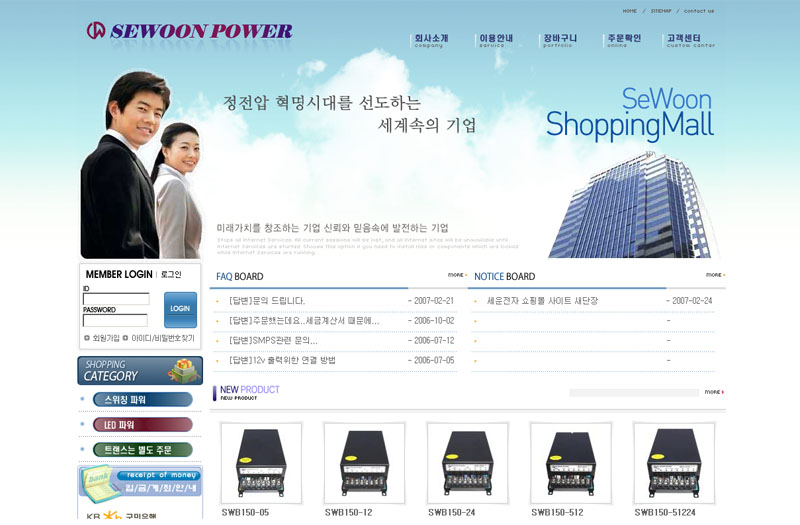Select the LED 파워 category button
Viewport: 800px width, 525px height.
pos(142,424)
